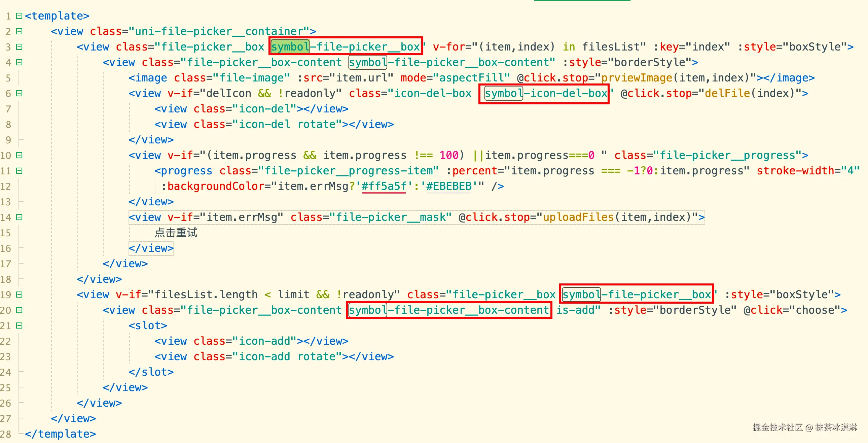
Task: Collapse the uni-file-picker__container view fold
Action: coord(19,31)
